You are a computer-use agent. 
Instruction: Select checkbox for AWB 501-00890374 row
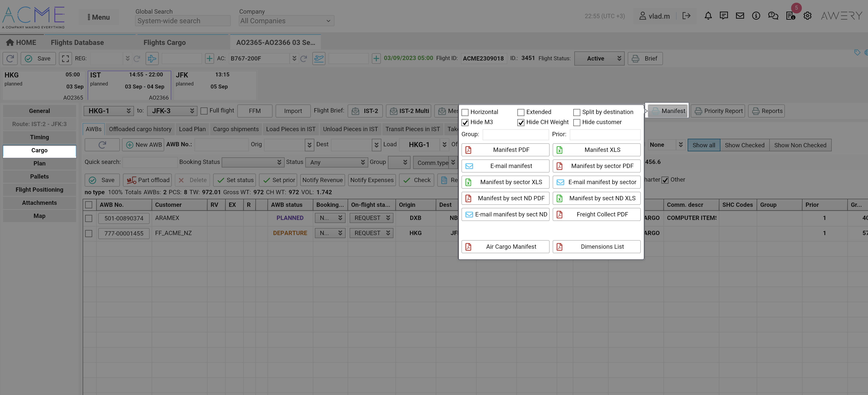coord(89,219)
